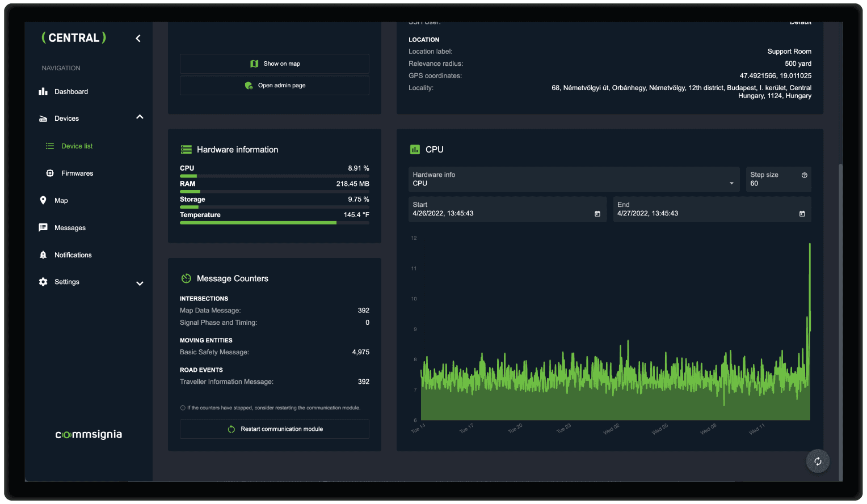Click the round refresh icon button
Viewport: 867px width, 504px height.
coord(818,461)
